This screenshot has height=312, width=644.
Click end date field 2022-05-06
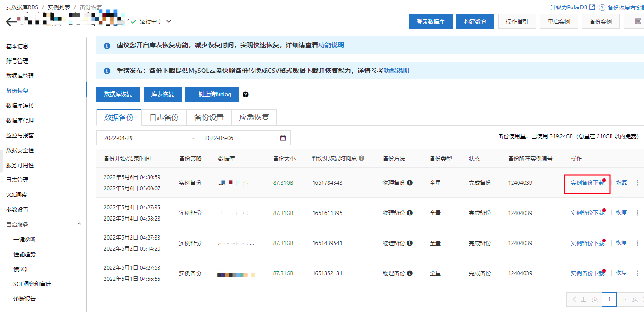(x=219, y=138)
